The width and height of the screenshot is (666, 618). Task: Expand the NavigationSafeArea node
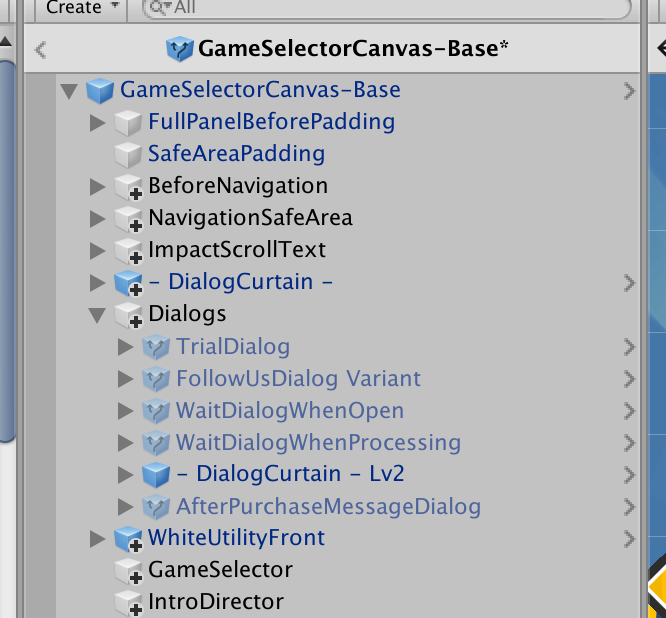(x=98, y=219)
